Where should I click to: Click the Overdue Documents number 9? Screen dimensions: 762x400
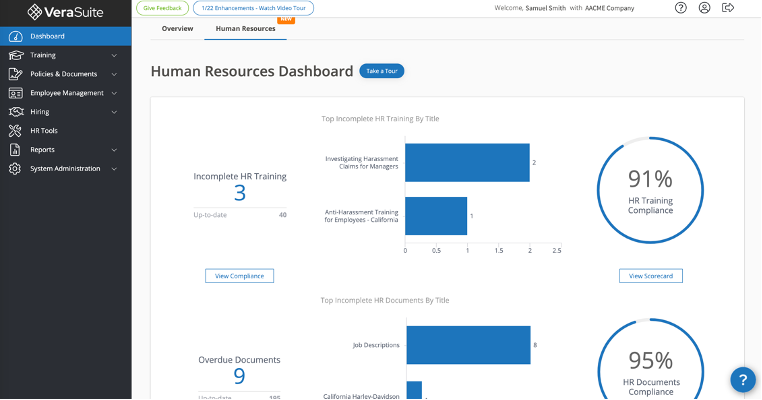(x=240, y=377)
